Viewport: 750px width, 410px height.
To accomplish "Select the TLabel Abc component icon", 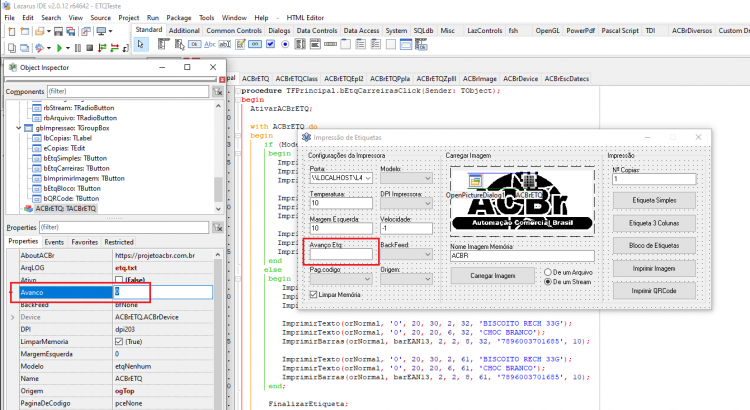I will pyautogui.click(x=210, y=44).
